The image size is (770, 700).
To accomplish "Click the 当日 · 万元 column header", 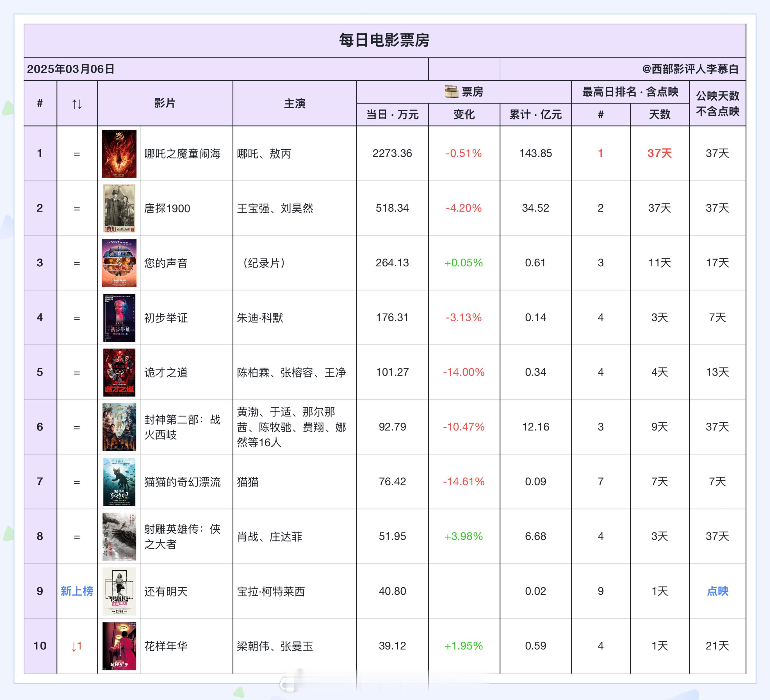I will click(x=392, y=115).
